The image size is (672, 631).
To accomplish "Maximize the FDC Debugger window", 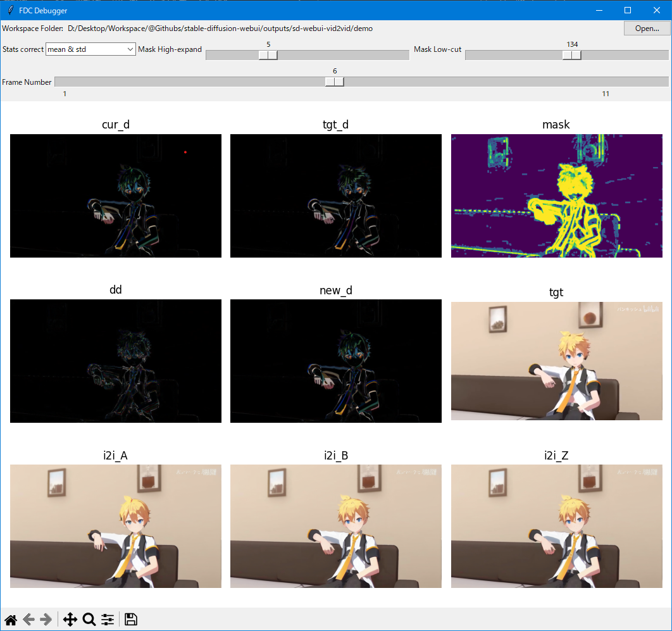I will coord(628,10).
